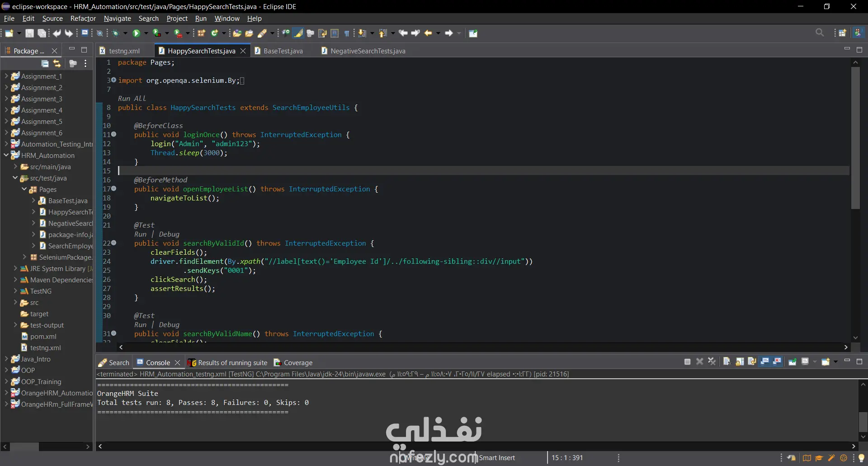868x466 pixels.
Task: Launch the Debug bug icon
Action: click(x=116, y=33)
